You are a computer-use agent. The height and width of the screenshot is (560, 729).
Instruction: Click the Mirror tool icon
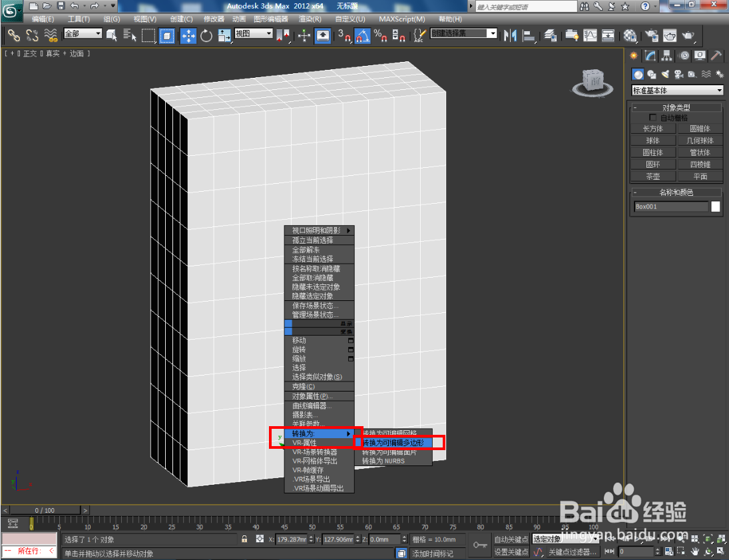coord(510,35)
